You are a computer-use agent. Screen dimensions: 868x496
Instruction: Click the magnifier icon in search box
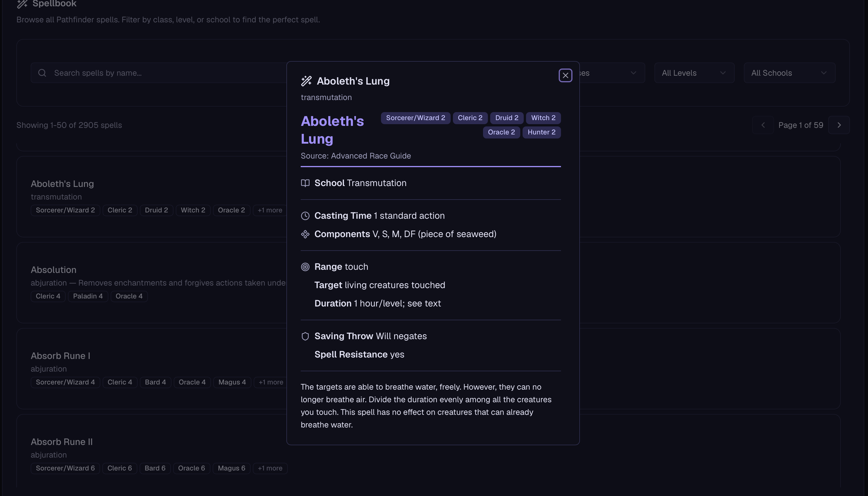click(x=42, y=73)
